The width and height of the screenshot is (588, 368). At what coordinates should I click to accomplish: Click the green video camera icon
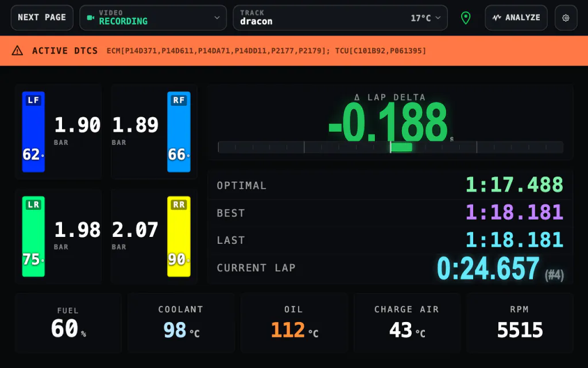90,18
